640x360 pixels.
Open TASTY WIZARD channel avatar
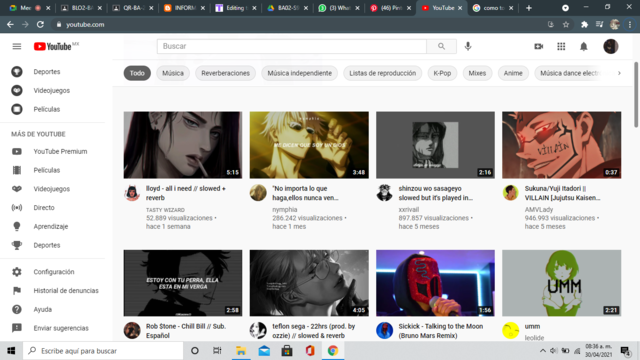click(132, 193)
